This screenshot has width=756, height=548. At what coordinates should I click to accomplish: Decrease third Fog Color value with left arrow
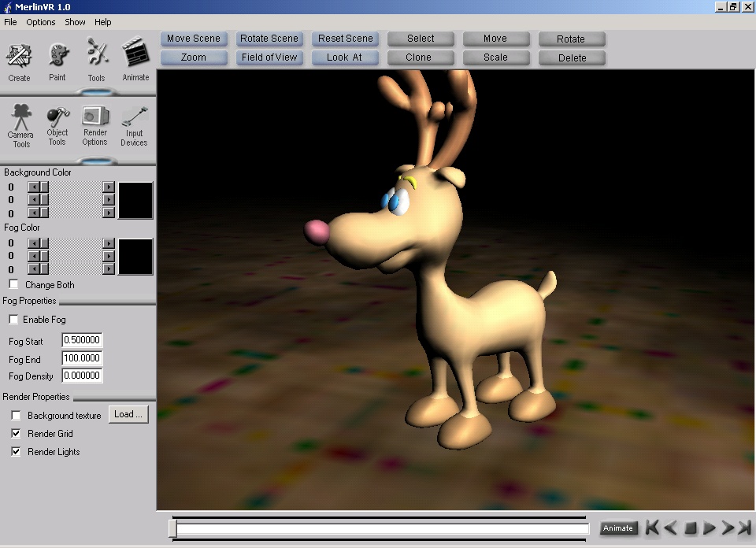click(x=33, y=269)
